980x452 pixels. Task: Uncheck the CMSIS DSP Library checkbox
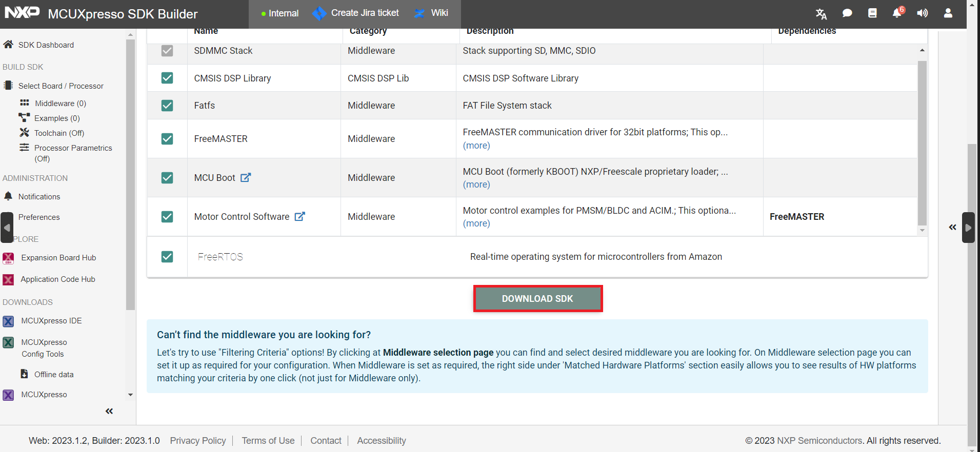(167, 78)
